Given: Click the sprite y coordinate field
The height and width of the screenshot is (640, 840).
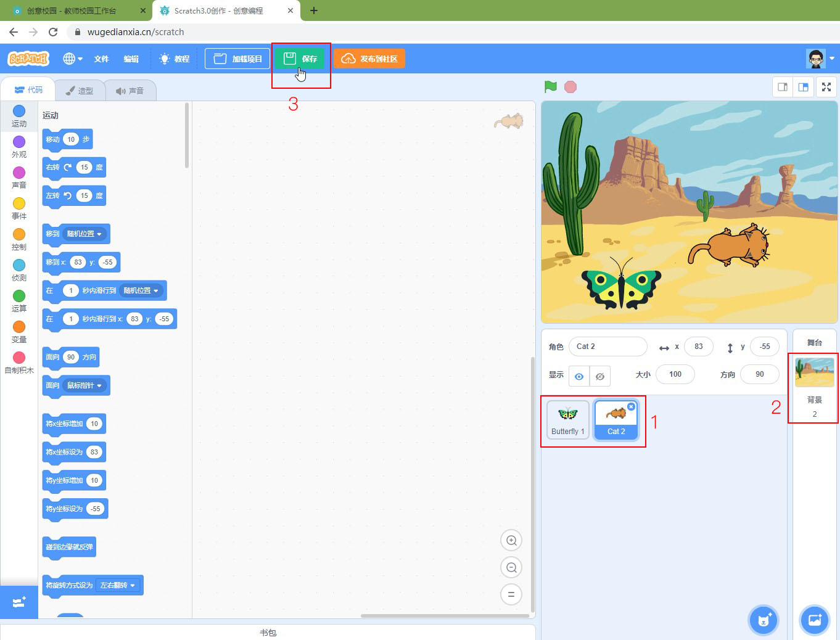Looking at the screenshot, I should click(x=765, y=347).
